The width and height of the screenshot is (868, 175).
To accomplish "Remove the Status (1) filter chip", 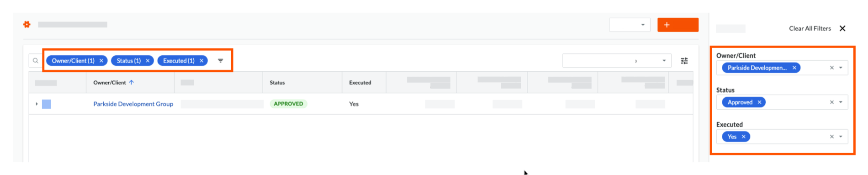I will click(x=148, y=61).
